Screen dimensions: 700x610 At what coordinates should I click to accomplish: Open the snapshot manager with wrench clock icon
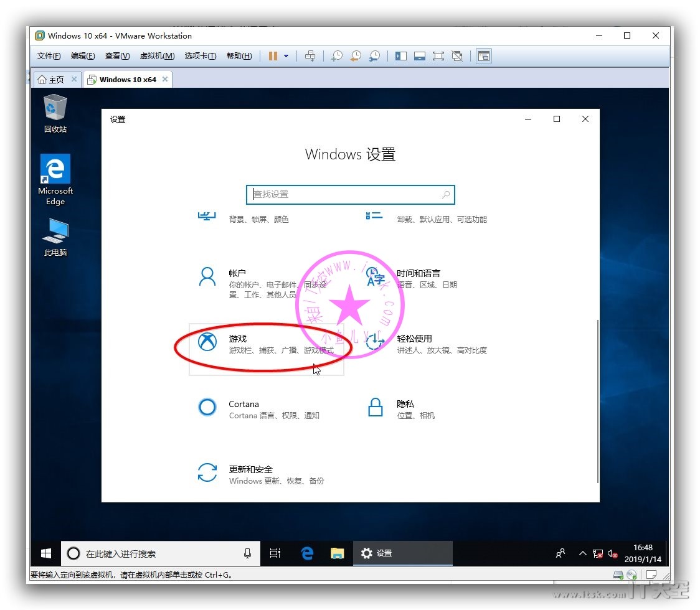(x=374, y=56)
